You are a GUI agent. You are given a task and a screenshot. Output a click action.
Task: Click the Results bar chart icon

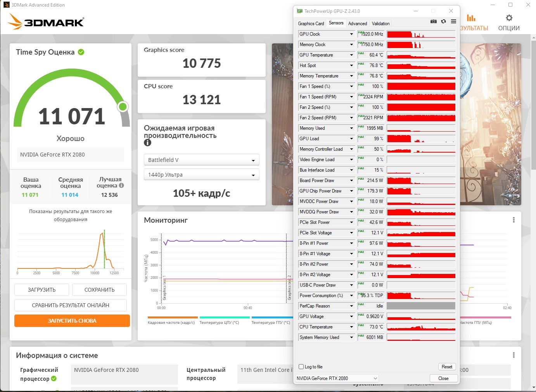471,18
